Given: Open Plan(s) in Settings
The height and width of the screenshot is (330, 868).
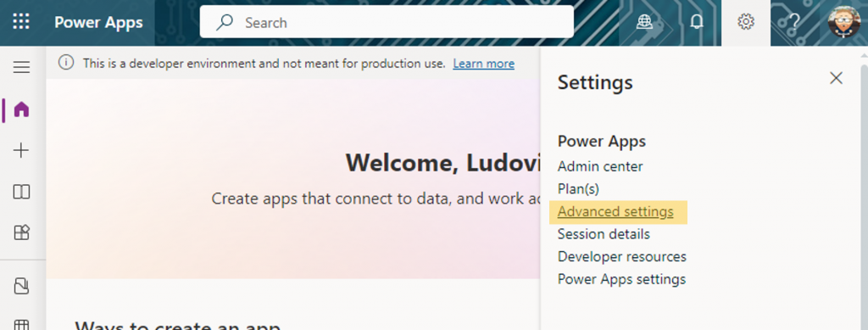Looking at the screenshot, I should [578, 189].
